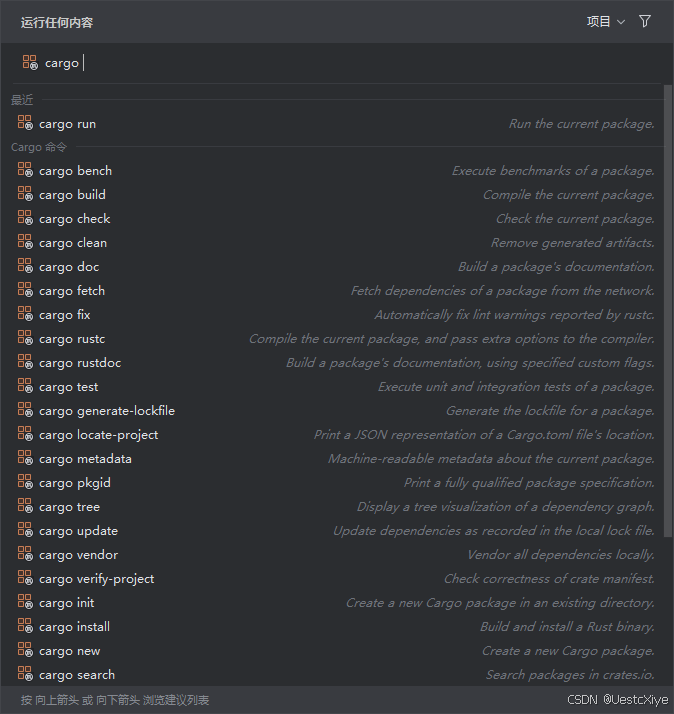Screen dimensions: 674x714
Task: Click the filter funnel icon
Action: (644, 21)
